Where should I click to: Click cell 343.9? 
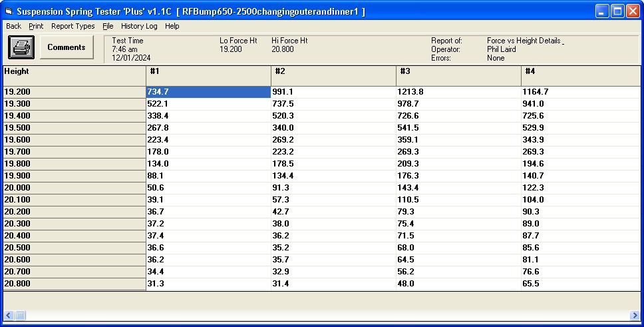pos(581,139)
